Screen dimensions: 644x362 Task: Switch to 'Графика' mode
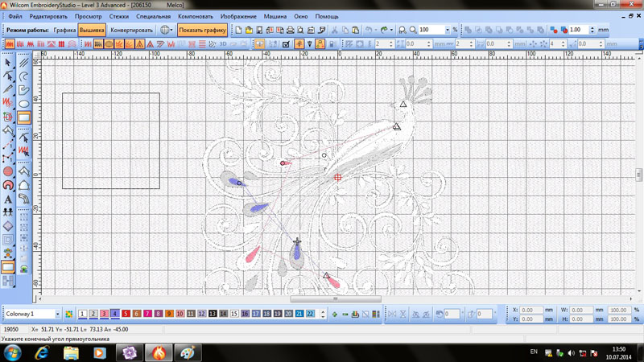[64, 30]
